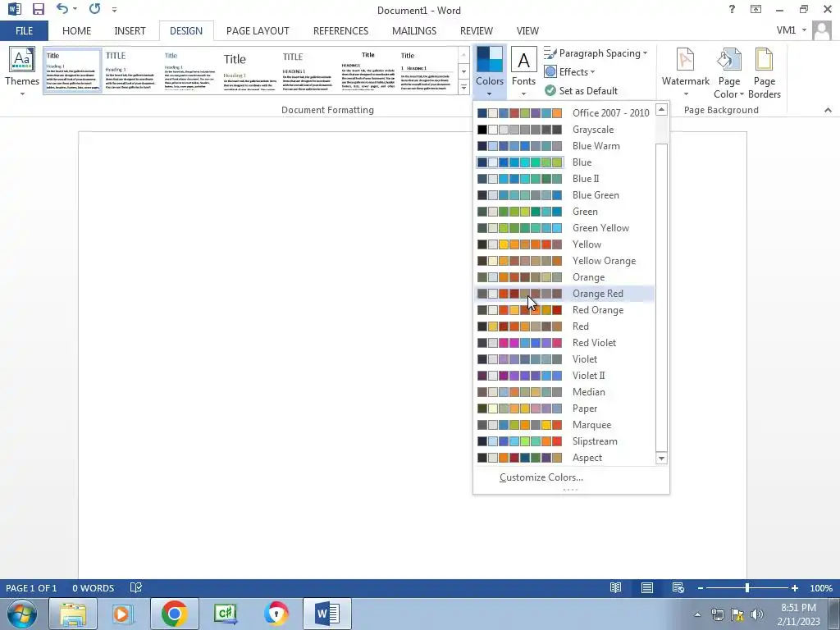Select the Grayscale color scheme
Image resolution: width=840 pixels, height=630 pixels.
(564, 130)
